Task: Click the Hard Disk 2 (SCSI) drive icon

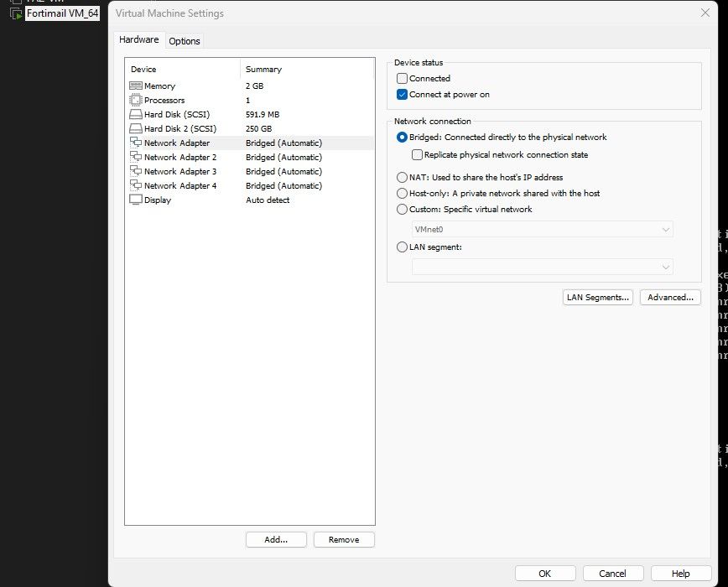Action: [136, 128]
